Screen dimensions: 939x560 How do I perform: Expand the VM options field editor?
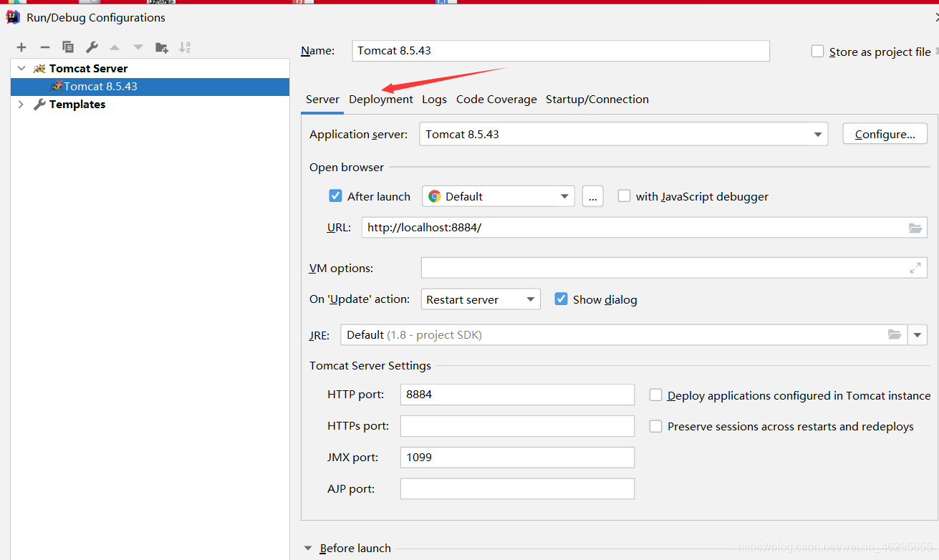coord(915,268)
